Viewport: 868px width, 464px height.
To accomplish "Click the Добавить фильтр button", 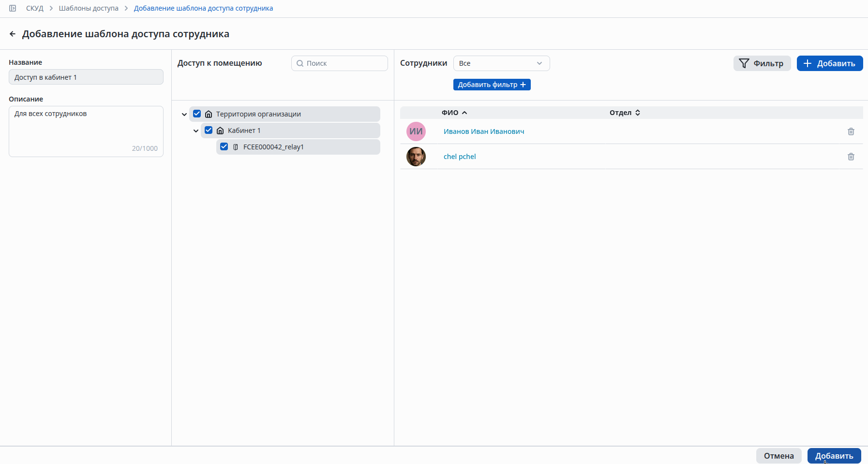I will click(x=492, y=85).
